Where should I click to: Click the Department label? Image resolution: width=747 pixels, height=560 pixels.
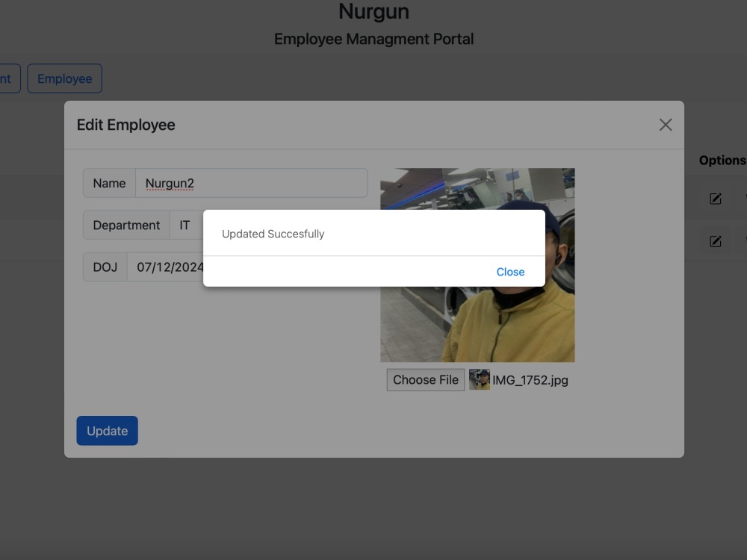point(126,225)
